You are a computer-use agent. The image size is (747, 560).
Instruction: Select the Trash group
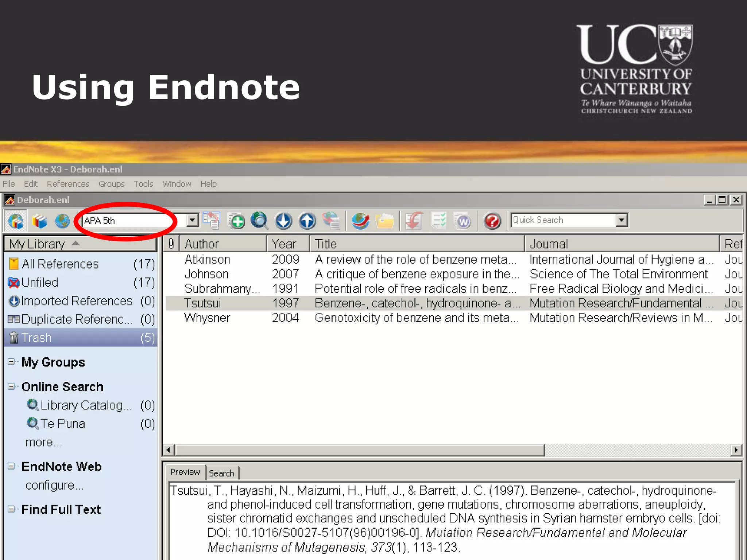coord(81,338)
